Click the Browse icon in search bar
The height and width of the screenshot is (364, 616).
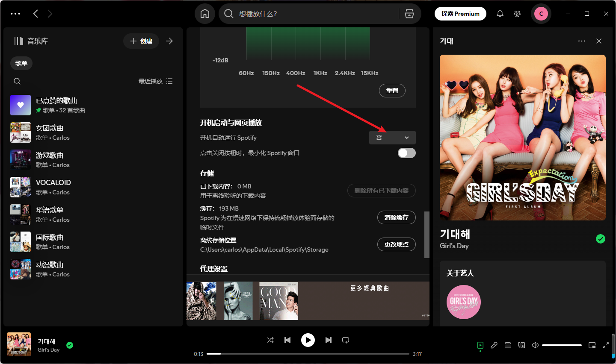(409, 14)
